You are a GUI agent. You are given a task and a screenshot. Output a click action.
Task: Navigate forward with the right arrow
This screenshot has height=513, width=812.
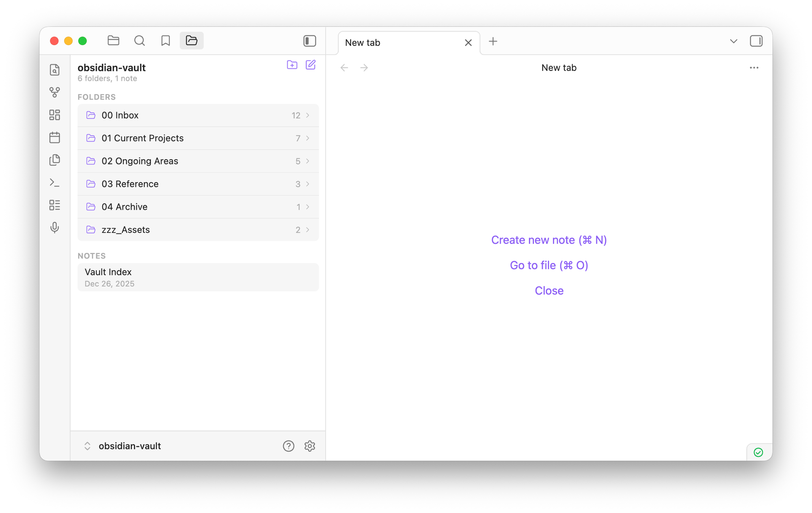pyautogui.click(x=364, y=68)
